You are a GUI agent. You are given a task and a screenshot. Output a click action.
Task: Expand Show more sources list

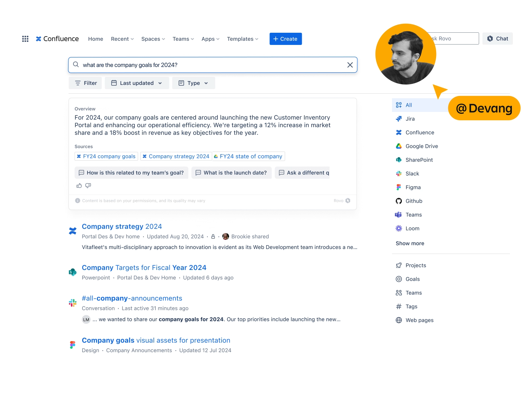coord(410,243)
